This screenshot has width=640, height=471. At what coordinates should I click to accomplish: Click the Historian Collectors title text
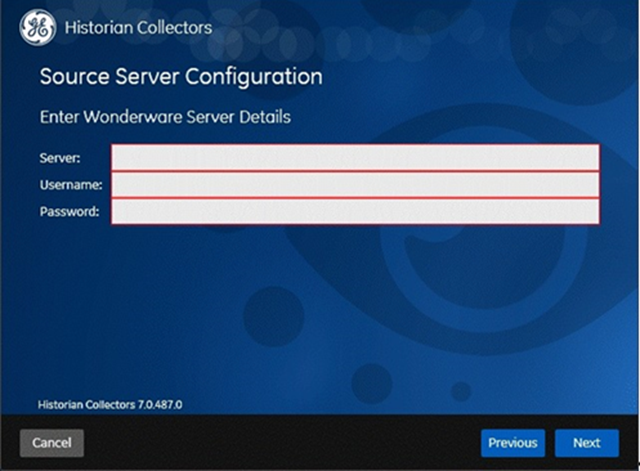click(138, 28)
